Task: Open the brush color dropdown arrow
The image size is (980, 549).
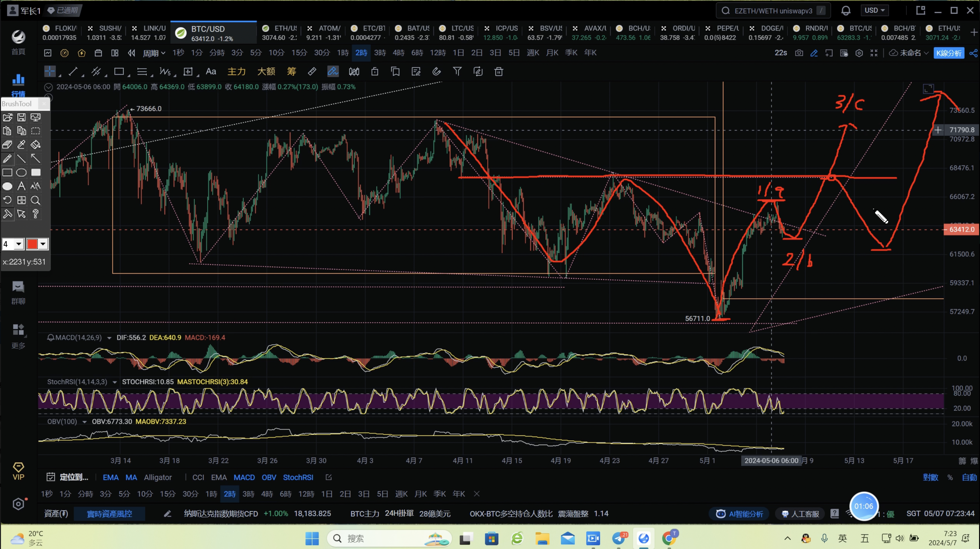Action: click(x=43, y=244)
